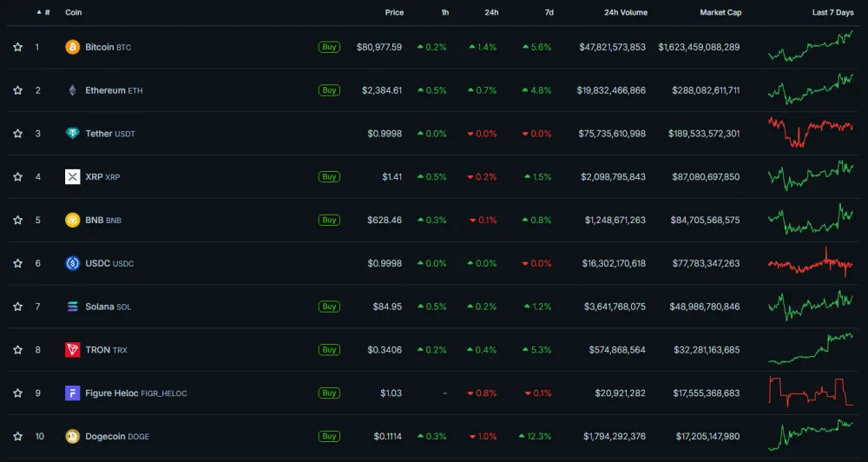Open Tether's red 7-day sparkline
Image resolution: width=868 pixels, height=462 pixels.
(x=811, y=132)
